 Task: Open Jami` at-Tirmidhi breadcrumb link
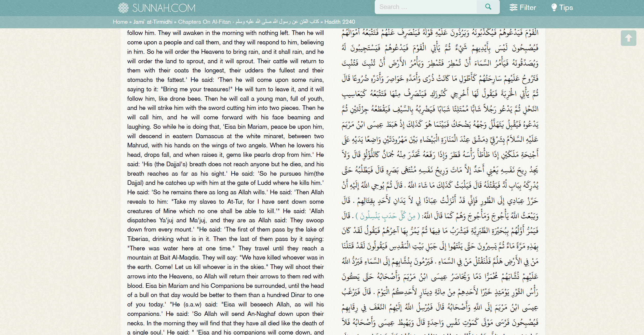coord(153,22)
